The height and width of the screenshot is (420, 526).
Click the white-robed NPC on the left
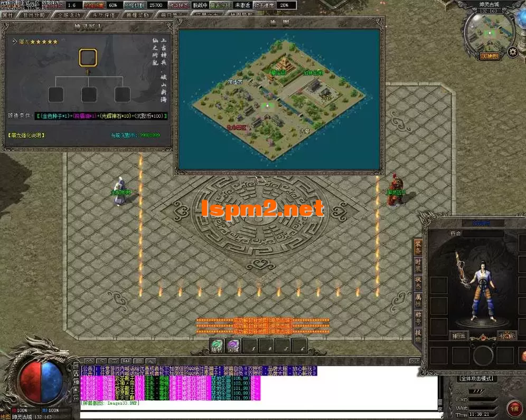tap(120, 192)
